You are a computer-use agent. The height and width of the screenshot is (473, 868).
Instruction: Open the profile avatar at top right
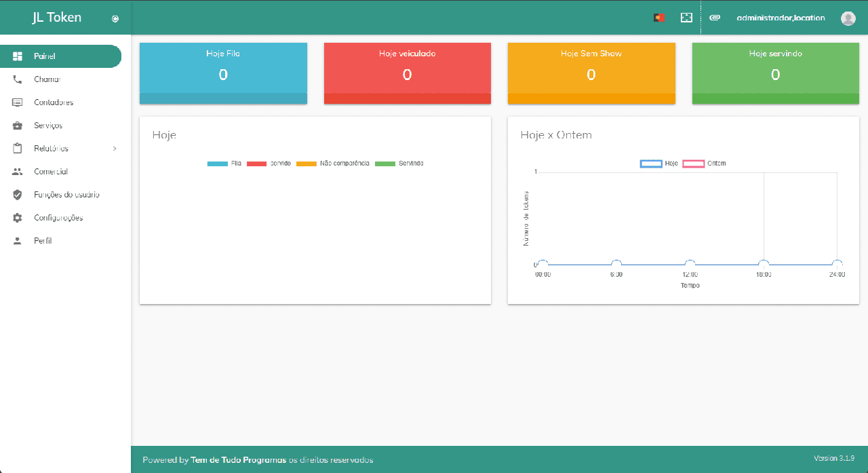(848, 18)
